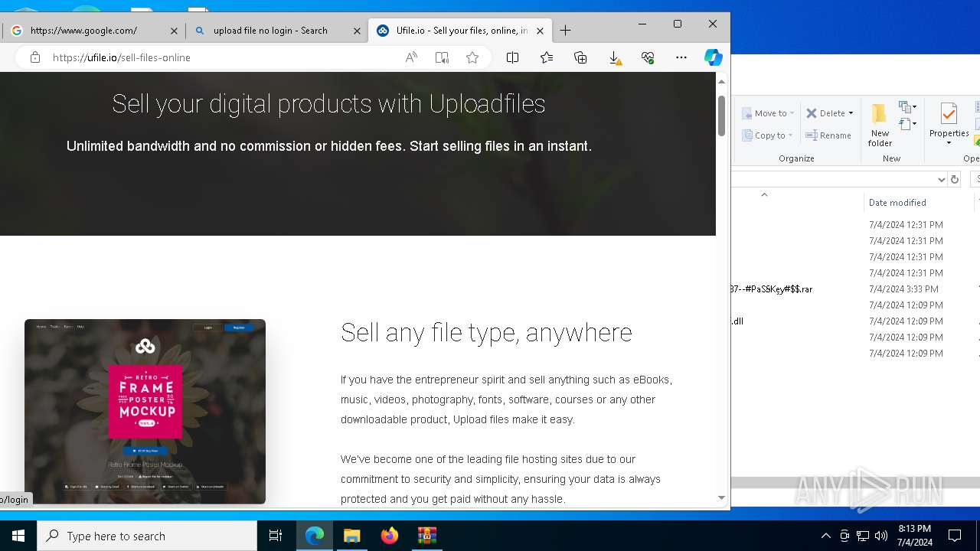
Task: Sort files by Date modified column
Action: [x=897, y=203]
